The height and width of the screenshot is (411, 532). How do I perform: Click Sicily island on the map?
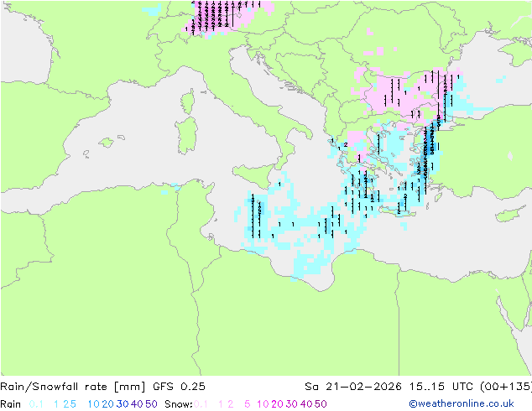(253, 175)
